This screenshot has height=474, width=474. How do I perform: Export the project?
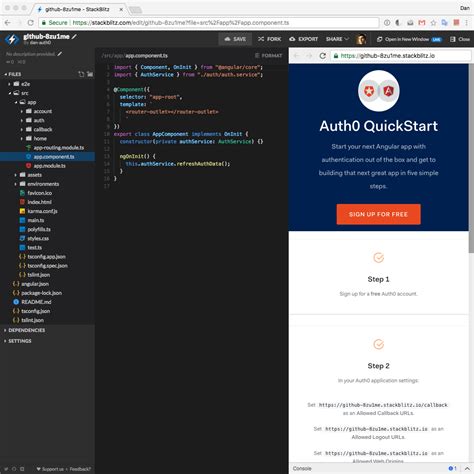304,39
